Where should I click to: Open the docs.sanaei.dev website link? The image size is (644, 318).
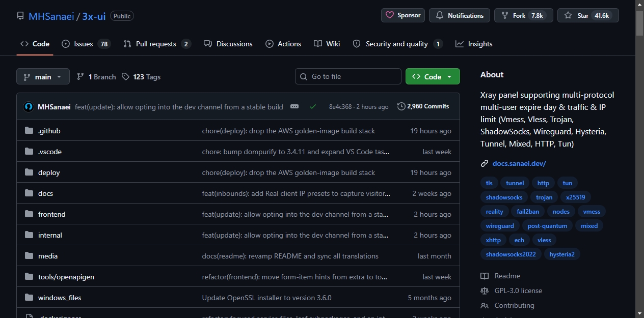click(519, 163)
